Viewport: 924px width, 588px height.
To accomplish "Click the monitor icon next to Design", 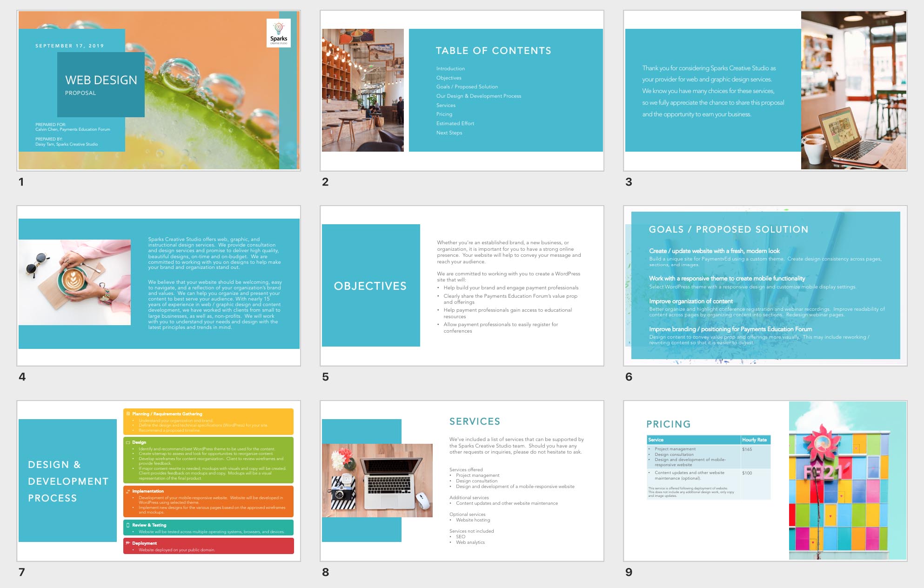I will [x=128, y=442].
